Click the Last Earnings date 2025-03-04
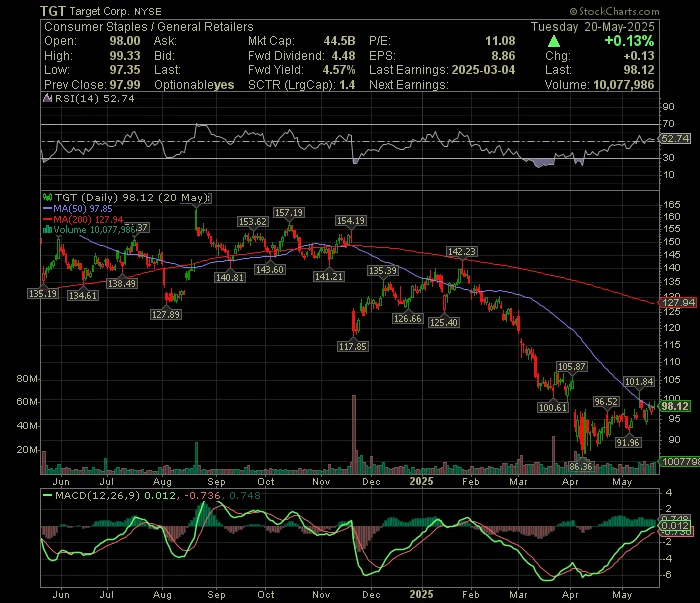700x603 pixels. [483, 70]
